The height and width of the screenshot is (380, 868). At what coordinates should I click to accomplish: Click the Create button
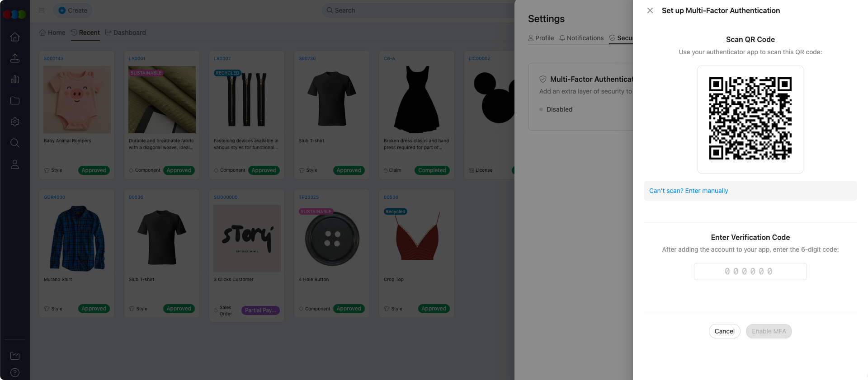[x=73, y=10]
